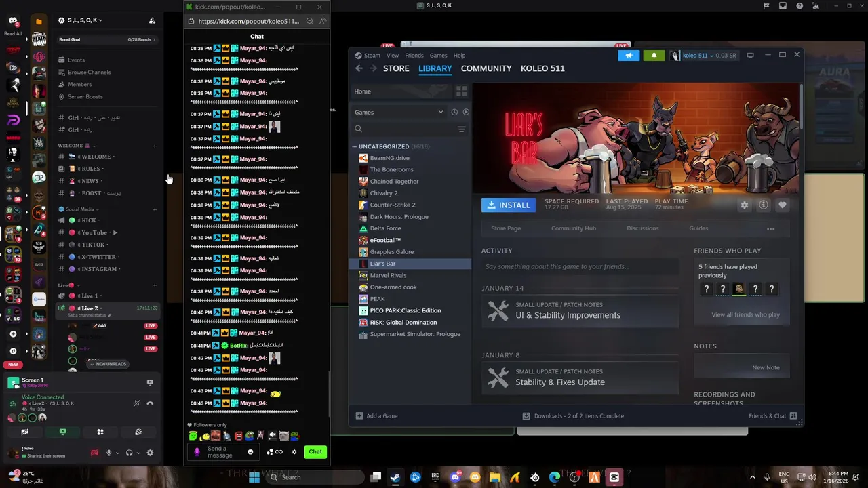Click purple microphone icon in Kick chat

(197, 452)
